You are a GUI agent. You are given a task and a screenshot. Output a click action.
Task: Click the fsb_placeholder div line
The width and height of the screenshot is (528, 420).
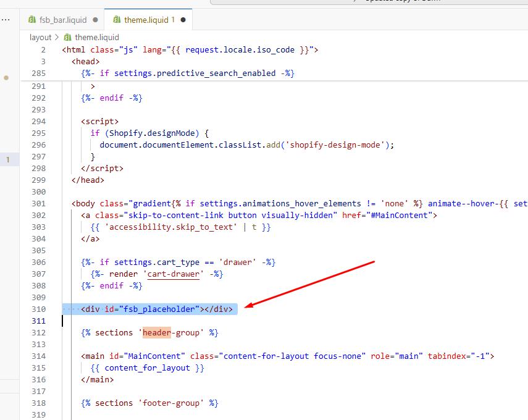(x=157, y=309)
